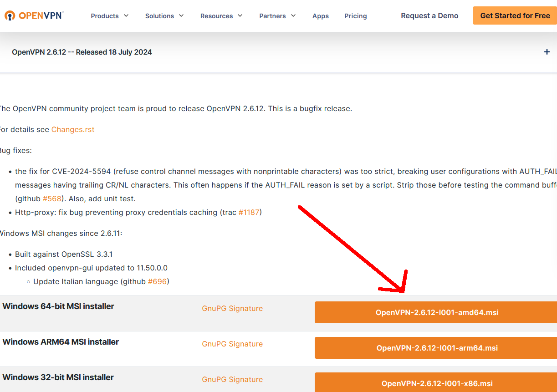The width and height of the screenshot is (557, 392).
Task: Click the Http-proxy bug fix bullet text
Action: (138, 212)
